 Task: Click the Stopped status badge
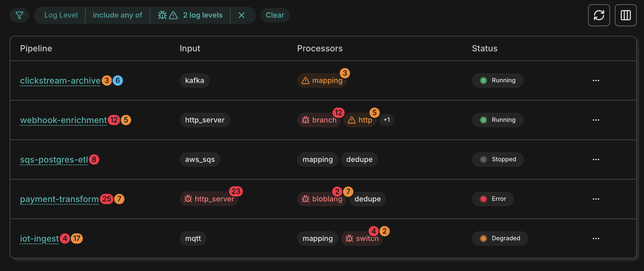[498, 160]
